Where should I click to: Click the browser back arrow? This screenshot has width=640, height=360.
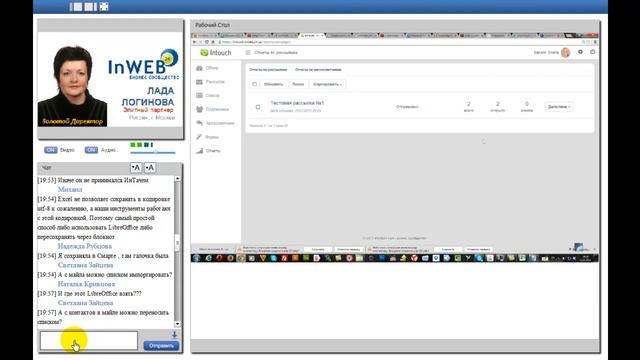click(x=194, y=42)
